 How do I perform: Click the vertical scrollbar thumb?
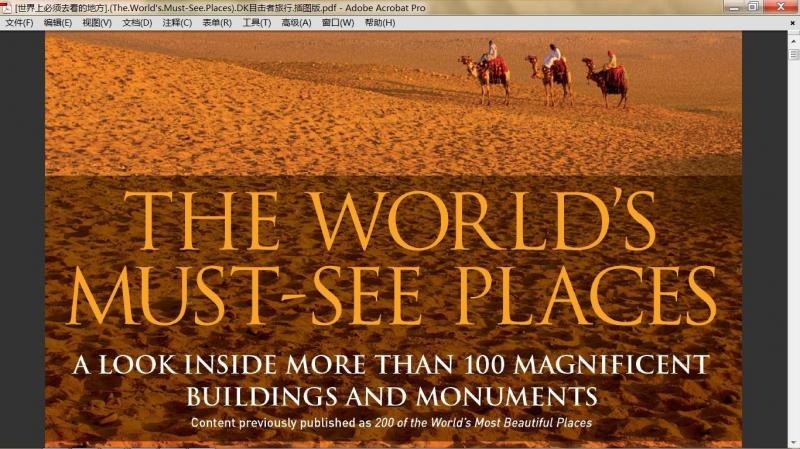pos(793,54)
